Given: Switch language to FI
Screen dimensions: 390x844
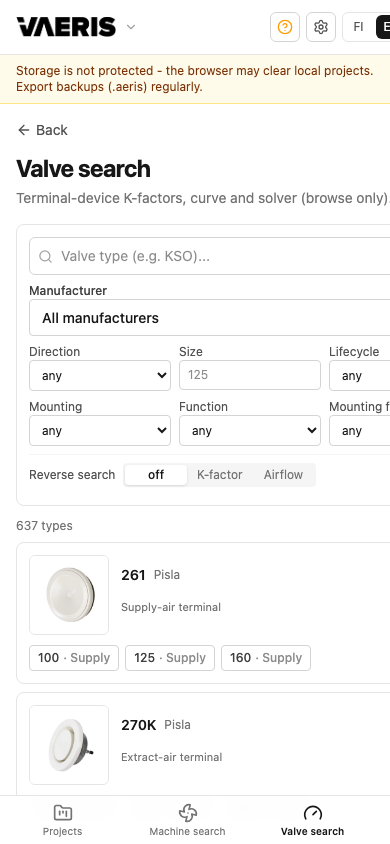Looking at the screenshot, I should (x=359, y=27).
